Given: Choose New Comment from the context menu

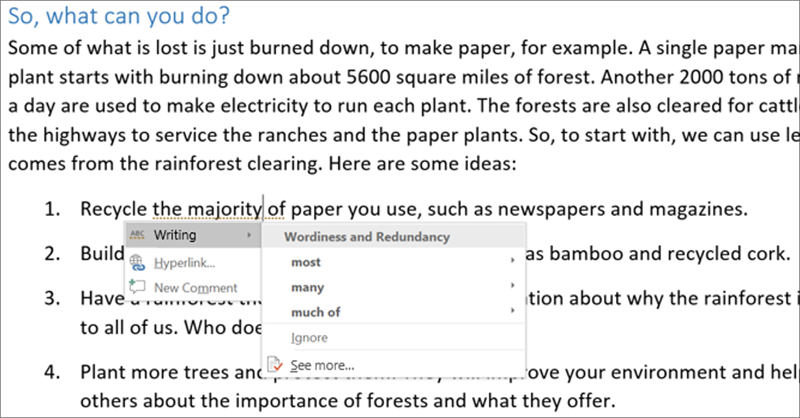Looking at the screenshot, I should (196, 288).
